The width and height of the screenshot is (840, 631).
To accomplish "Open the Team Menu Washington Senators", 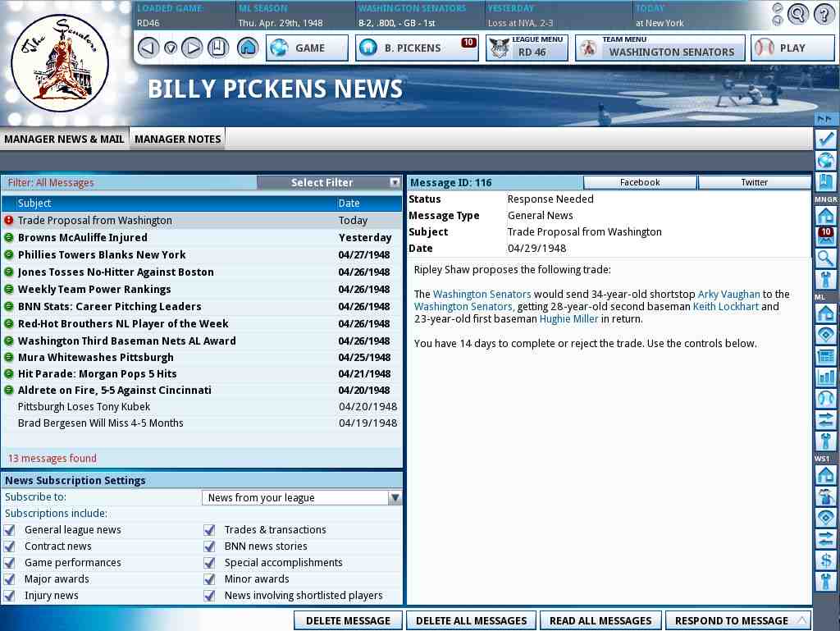I will [660, 48].
